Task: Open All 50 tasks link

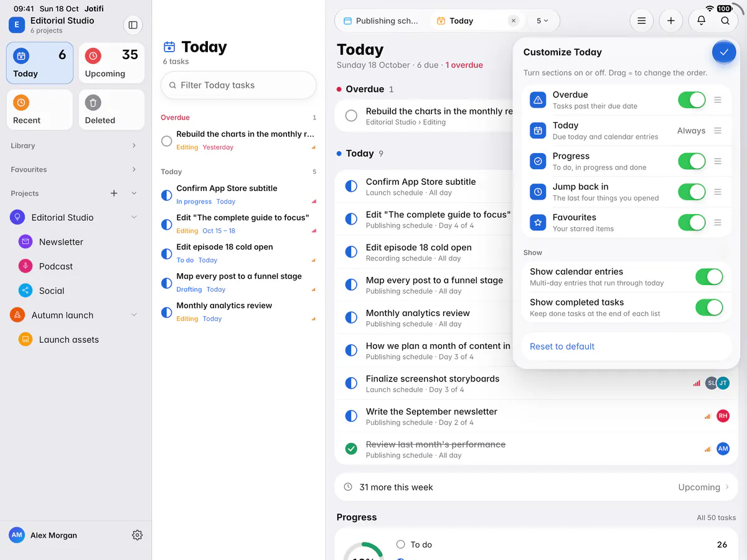Action: pos(716,518)
